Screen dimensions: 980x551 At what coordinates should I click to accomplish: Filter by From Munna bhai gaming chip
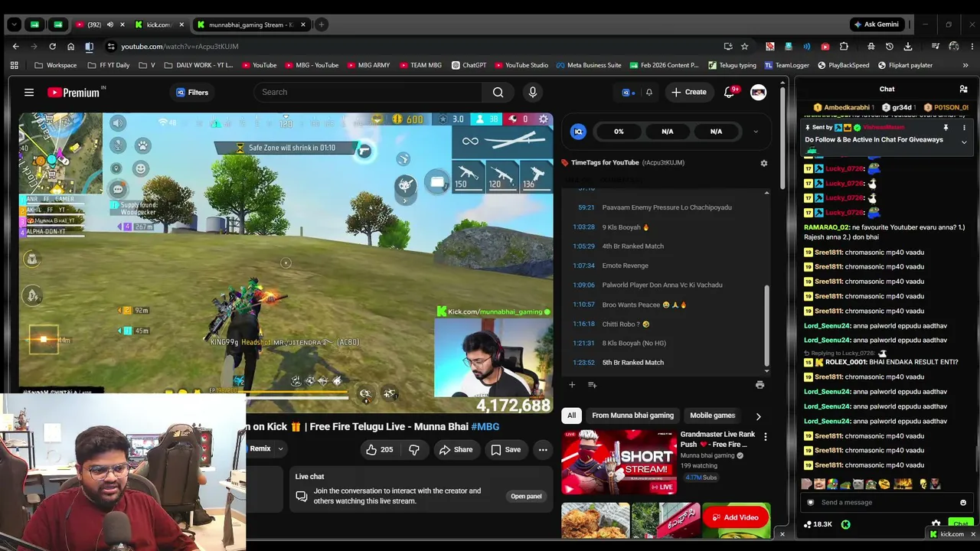632,416
